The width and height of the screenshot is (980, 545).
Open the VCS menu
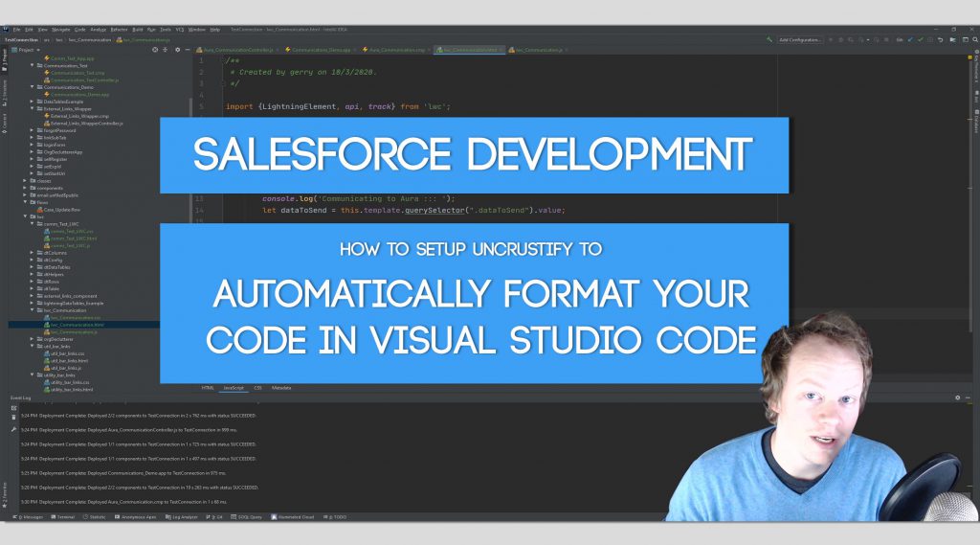(x=179, y=30)
